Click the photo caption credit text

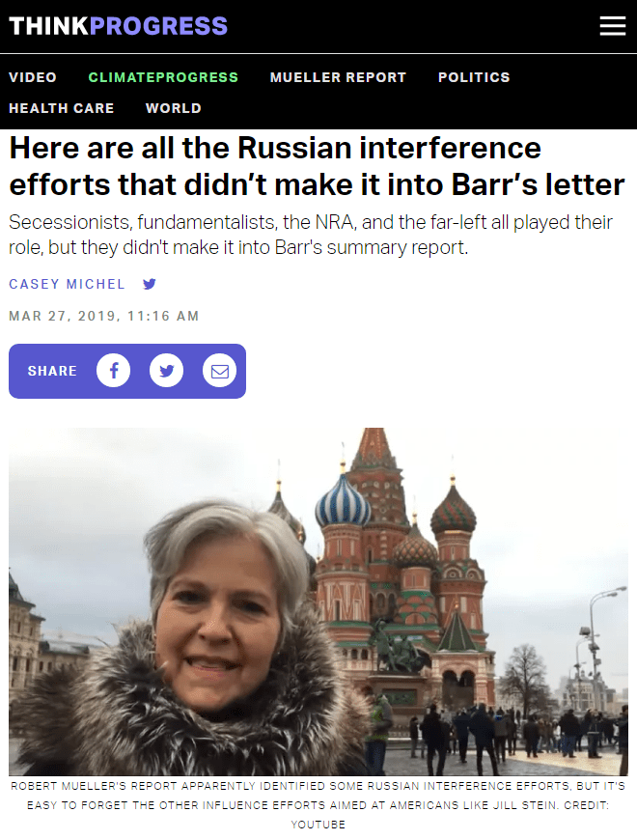tap(318, 805)
